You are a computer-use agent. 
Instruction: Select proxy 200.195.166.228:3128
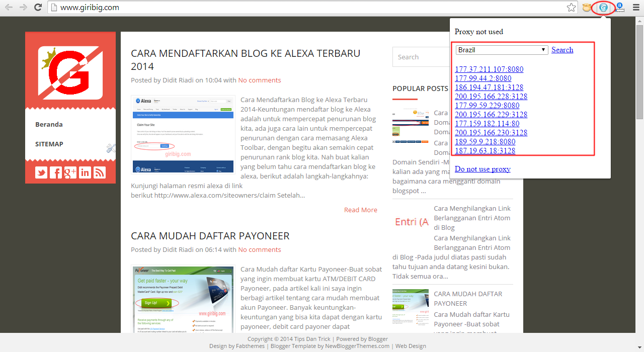tap(491, 97)
